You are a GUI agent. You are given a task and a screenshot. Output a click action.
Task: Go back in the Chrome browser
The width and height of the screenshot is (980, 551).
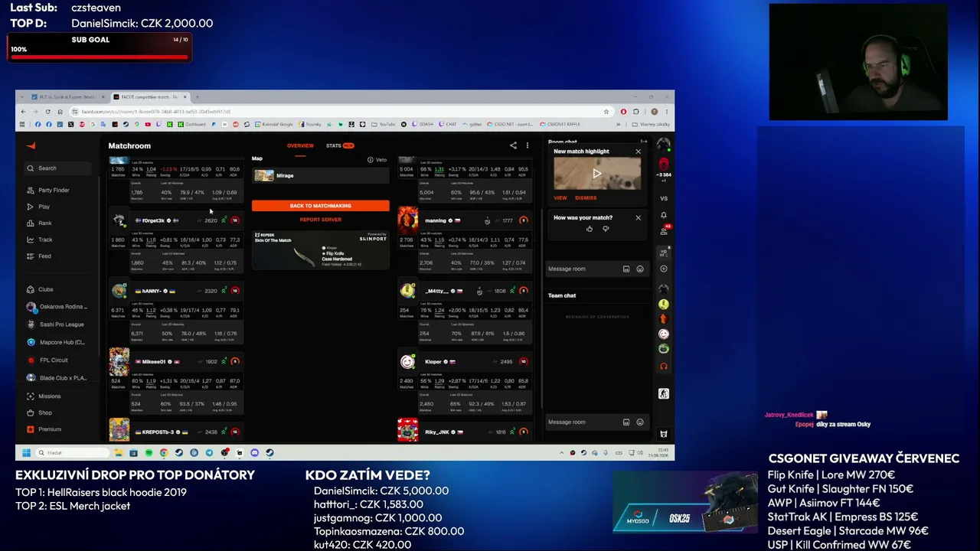(23, 112)
